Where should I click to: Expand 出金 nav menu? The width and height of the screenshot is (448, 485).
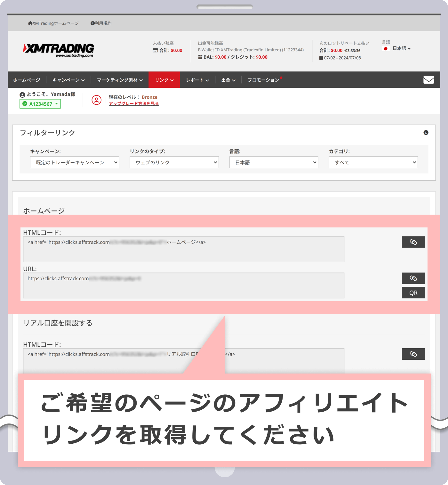[228, 80]
